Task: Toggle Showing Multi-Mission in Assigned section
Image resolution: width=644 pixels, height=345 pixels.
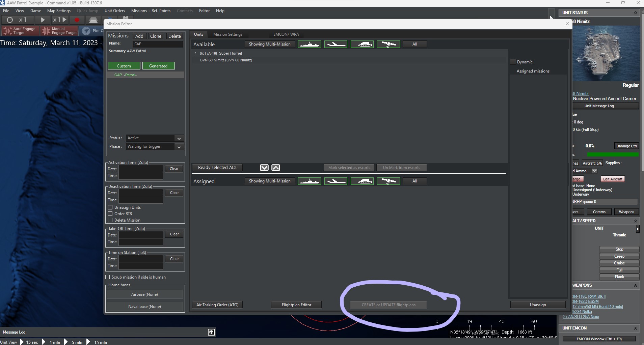Action: pos(270,181)
